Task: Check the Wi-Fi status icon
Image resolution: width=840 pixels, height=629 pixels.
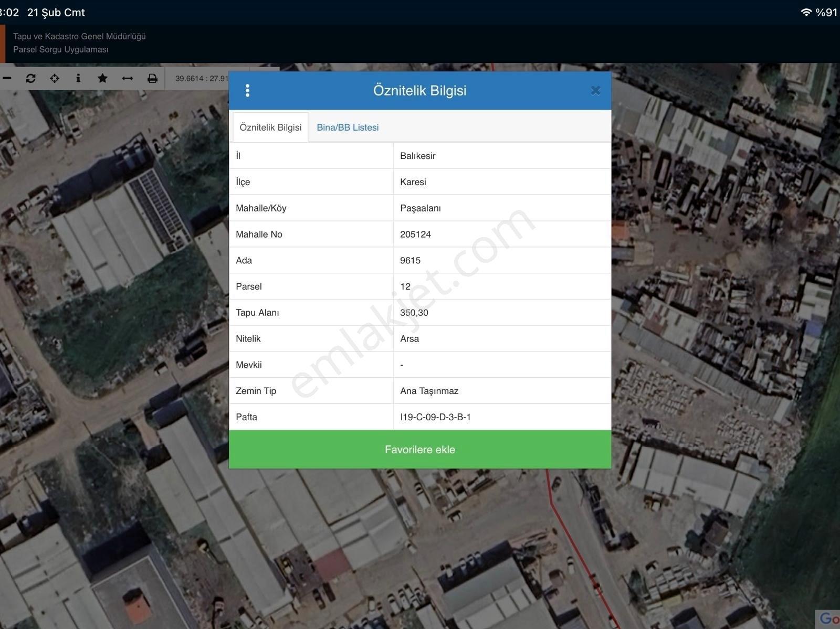Action: 806,12
